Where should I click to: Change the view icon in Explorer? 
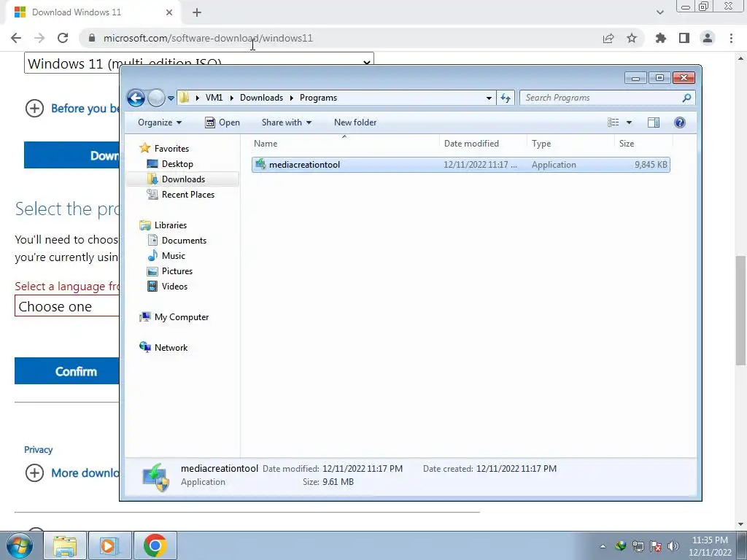tap(613, 122)
